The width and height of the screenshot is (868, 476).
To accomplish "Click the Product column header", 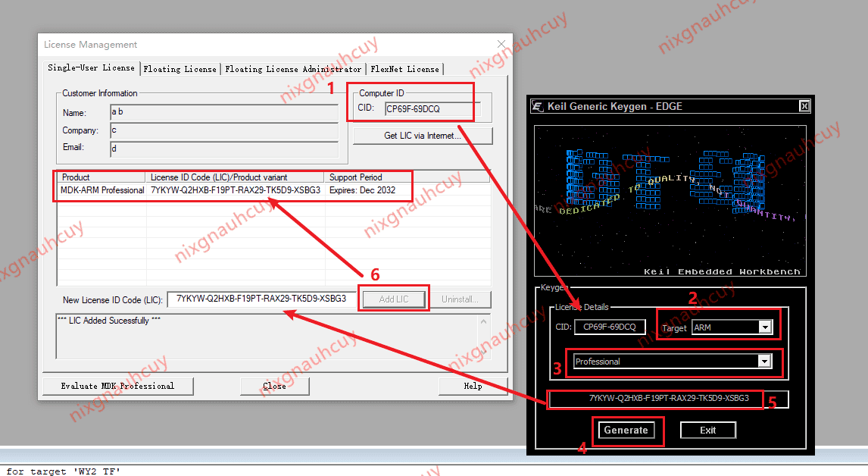I will 101,177.
